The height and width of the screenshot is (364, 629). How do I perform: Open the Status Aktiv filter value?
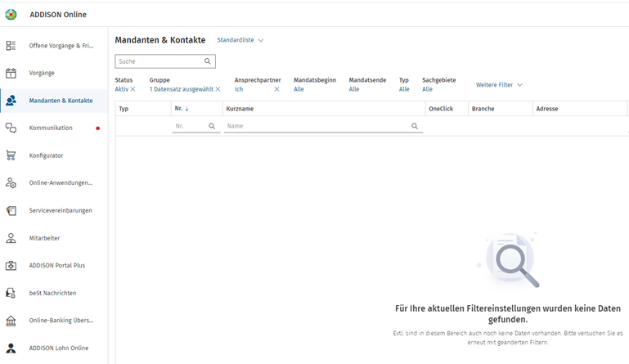(122, 89)
